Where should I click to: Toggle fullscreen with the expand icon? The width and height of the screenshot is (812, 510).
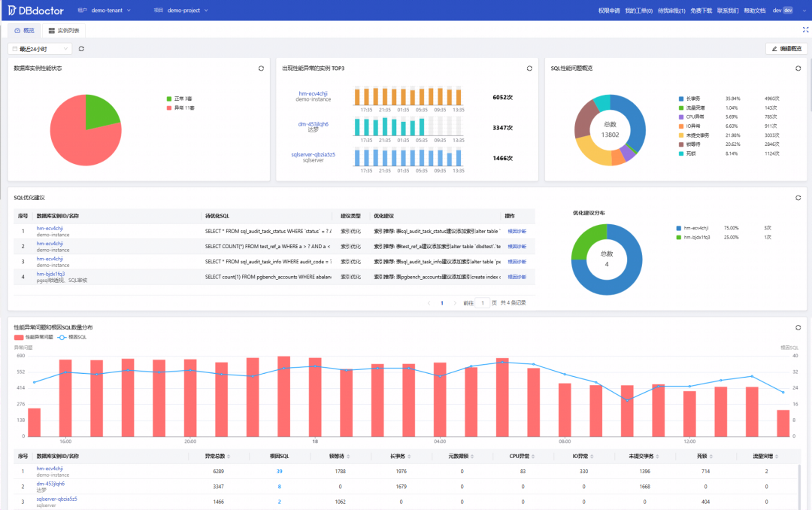tap(805, 30)
